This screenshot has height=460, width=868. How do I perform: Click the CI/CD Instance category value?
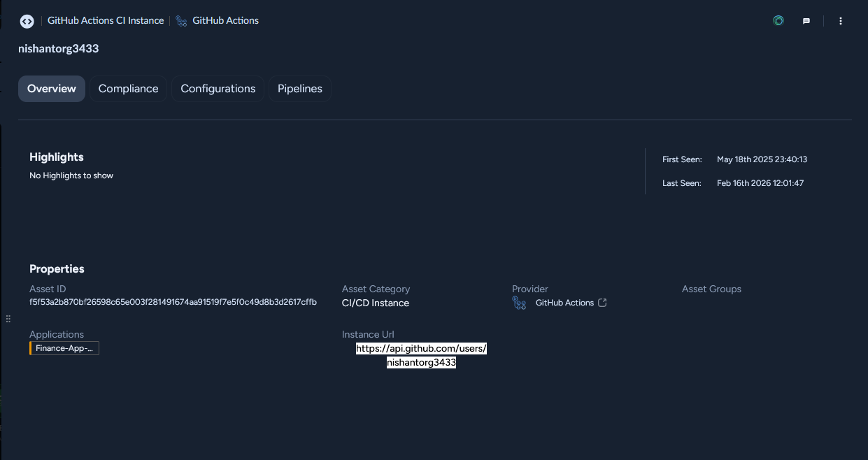pyautogui.click(x=376, y=303)
